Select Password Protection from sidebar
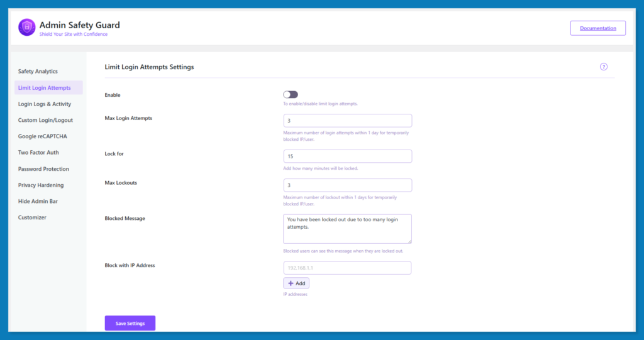 [43, 169]
